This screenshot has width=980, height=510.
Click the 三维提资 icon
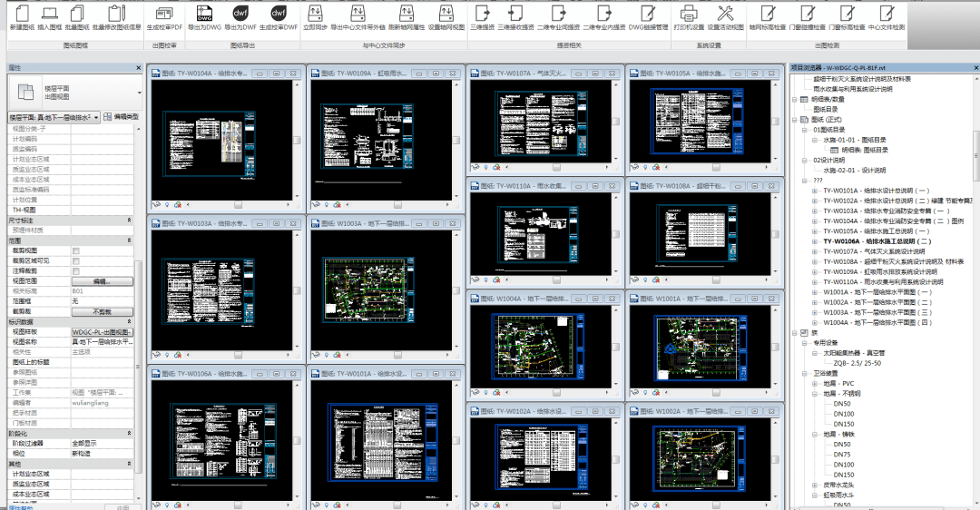pyautogui.click(x=483, y=17)
